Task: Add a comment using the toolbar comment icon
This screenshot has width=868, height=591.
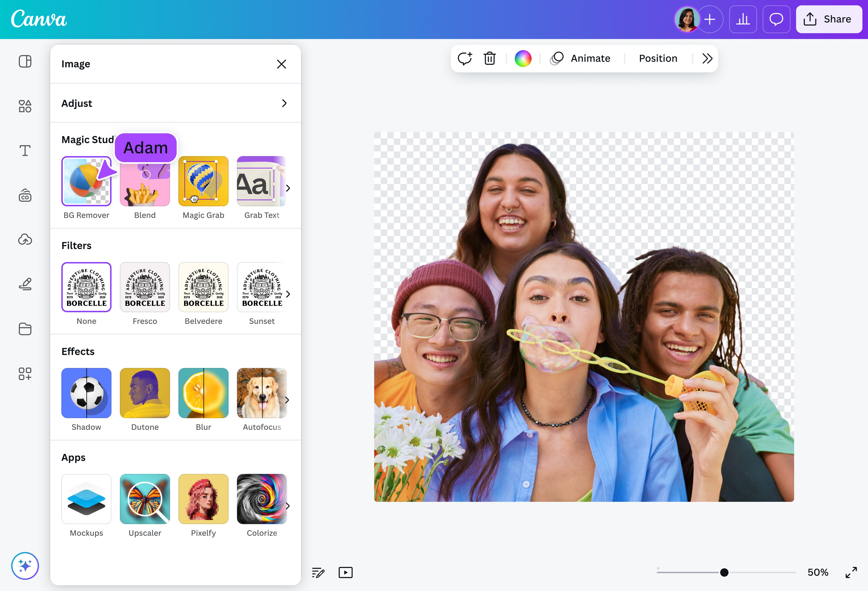Action: coord(465,58)
